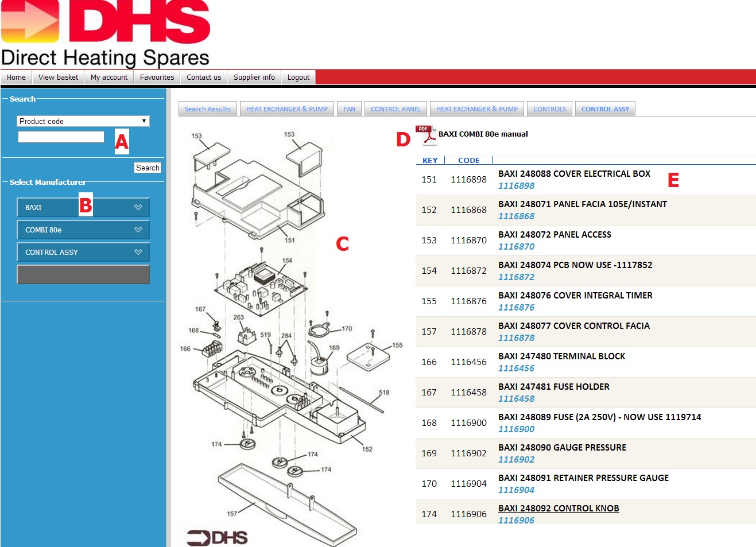Click BAXI 248074 PCB NOW USE -1117852 text

[x=575, y=265]
